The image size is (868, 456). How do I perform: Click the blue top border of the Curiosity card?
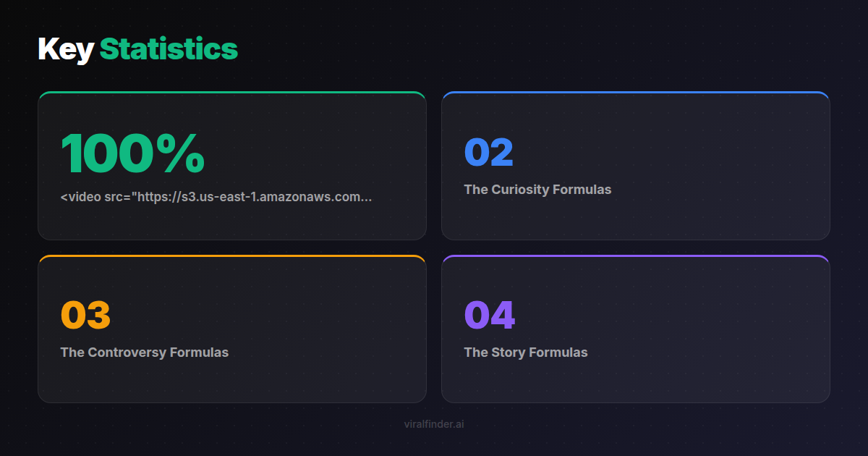point(635,93)
